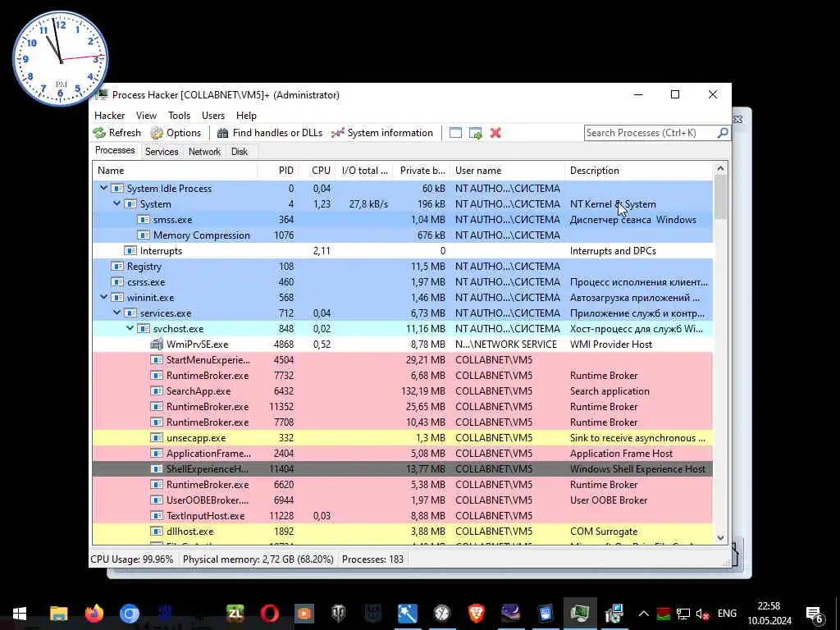Collapse the services.exe tree node
Screen dimensions: 840x630
tap(116, 313)
